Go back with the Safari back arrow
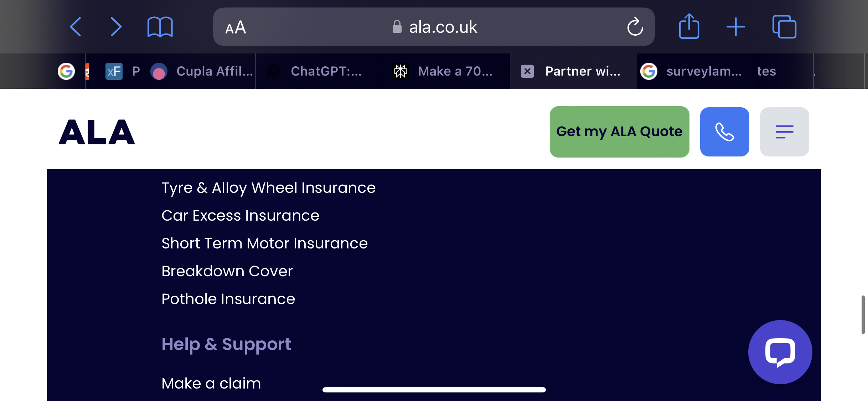This screenshot has height=401, width=868. (76, 27)
